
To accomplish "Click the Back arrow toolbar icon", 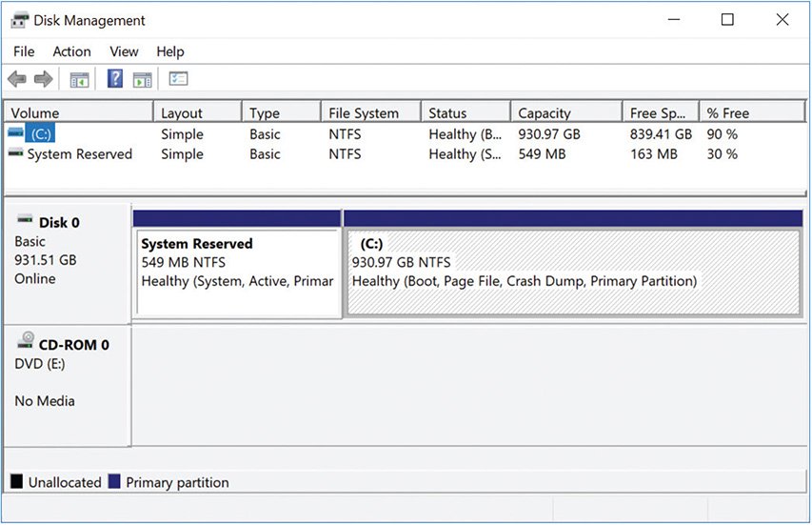I will pyautogui.click(x=16, y=80).
